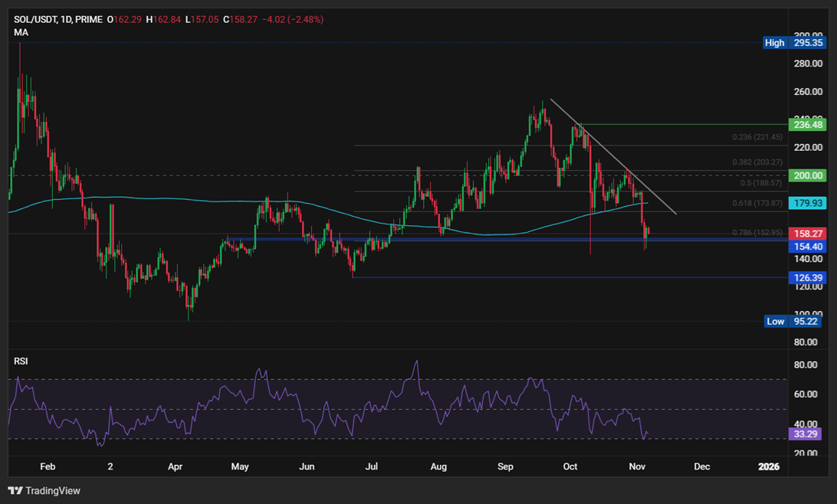Image resolution: width=837 pixels, height=504 pixels.
Task: Click the High 295.35 price flag
Action: point(794,43)
